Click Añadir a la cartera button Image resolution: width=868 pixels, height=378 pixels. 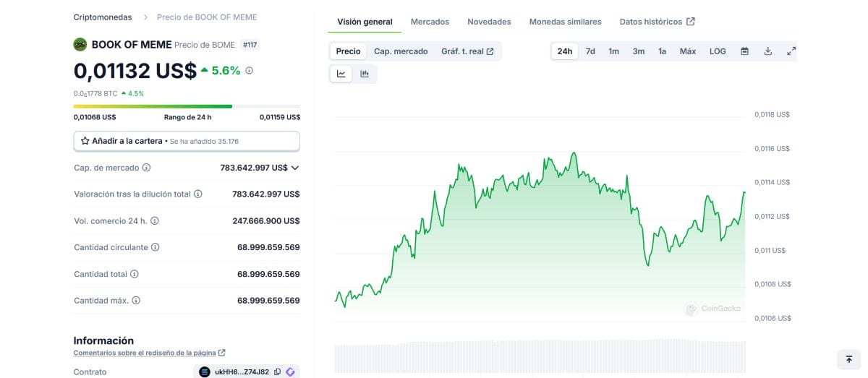(187, 141)
